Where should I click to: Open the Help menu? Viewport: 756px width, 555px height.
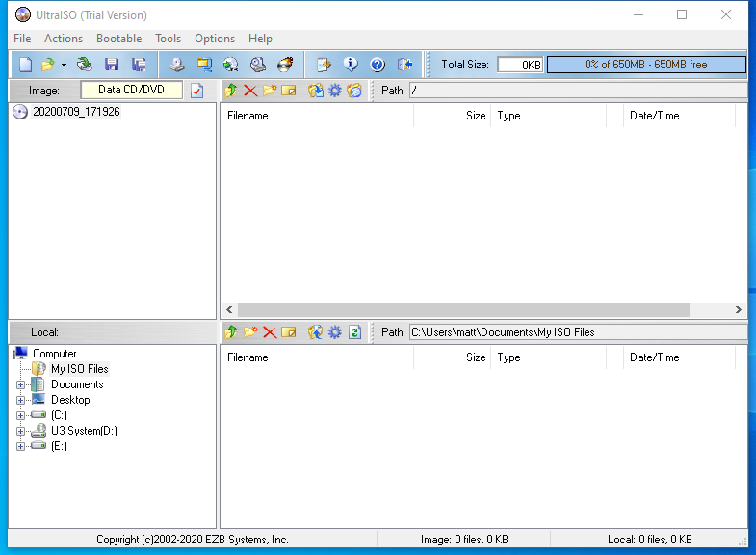click(x=260, y=39)
